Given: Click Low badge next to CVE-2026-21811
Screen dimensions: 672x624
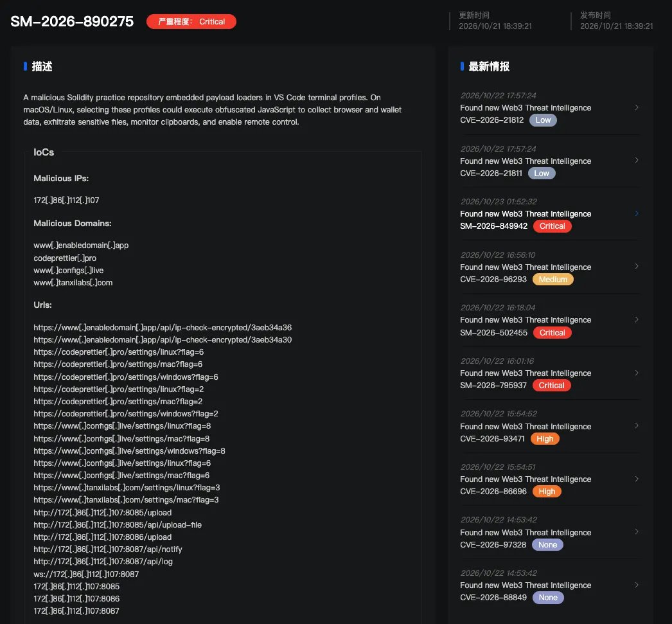Looking at the screenshot, I should [x=542, y=173].
